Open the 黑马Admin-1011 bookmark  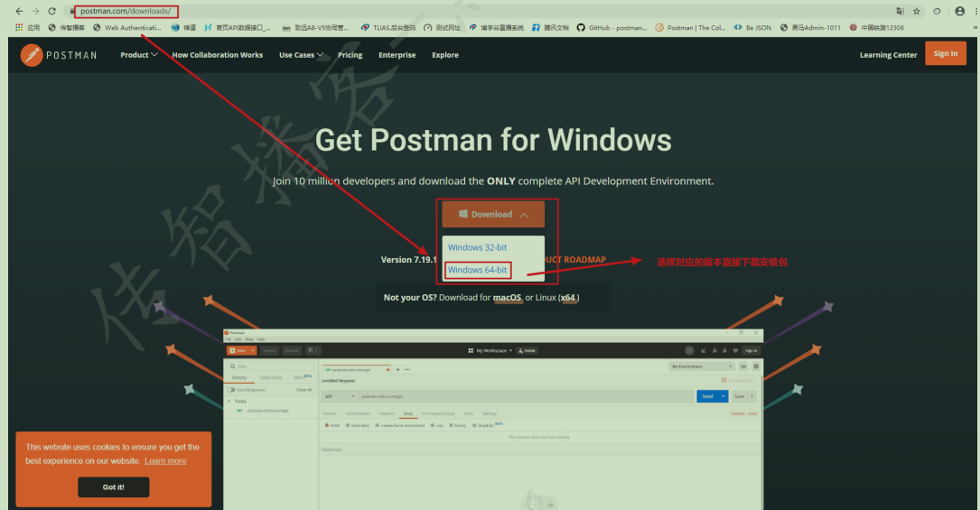click(x=810, y=27)
